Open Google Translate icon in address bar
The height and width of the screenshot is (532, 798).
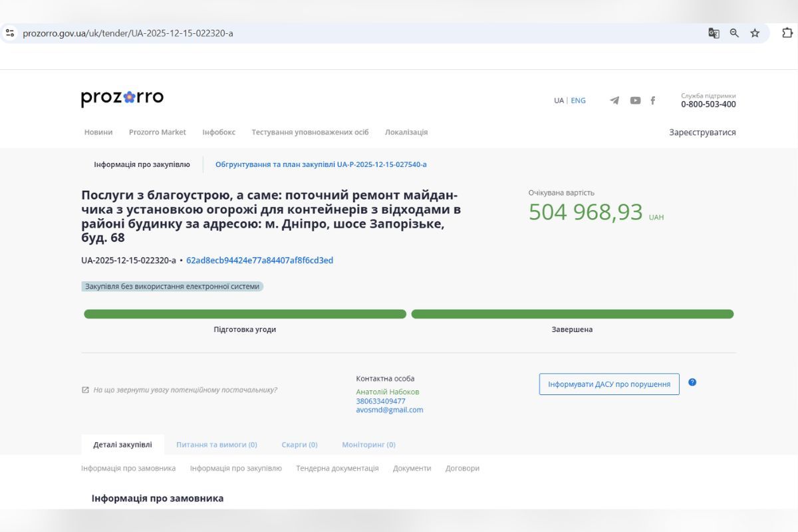[x=713, y=33]
